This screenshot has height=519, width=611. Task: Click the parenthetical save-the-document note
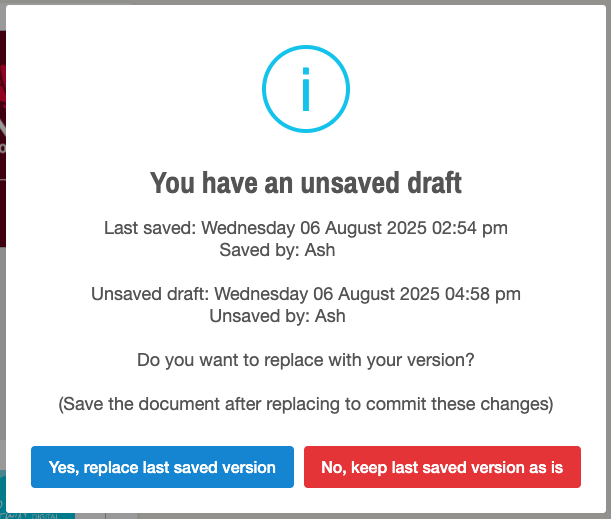pyautogui.click(x=306, y=404)
